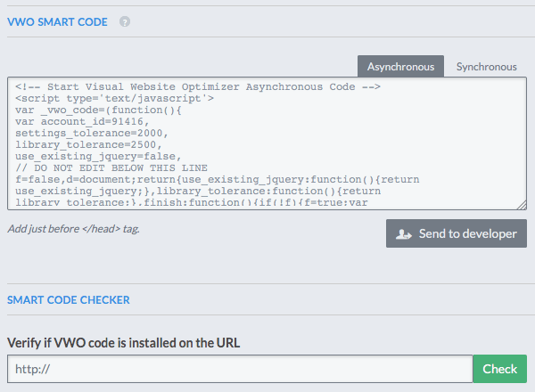
Task: Open the Synchronous code tab
Action: tap(486, 67)
